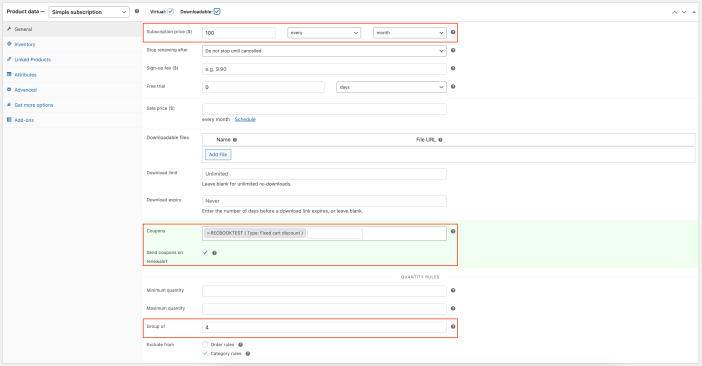Click help icon for Coupons field
This screenshot has width=702, height=366.
(453, 231)
